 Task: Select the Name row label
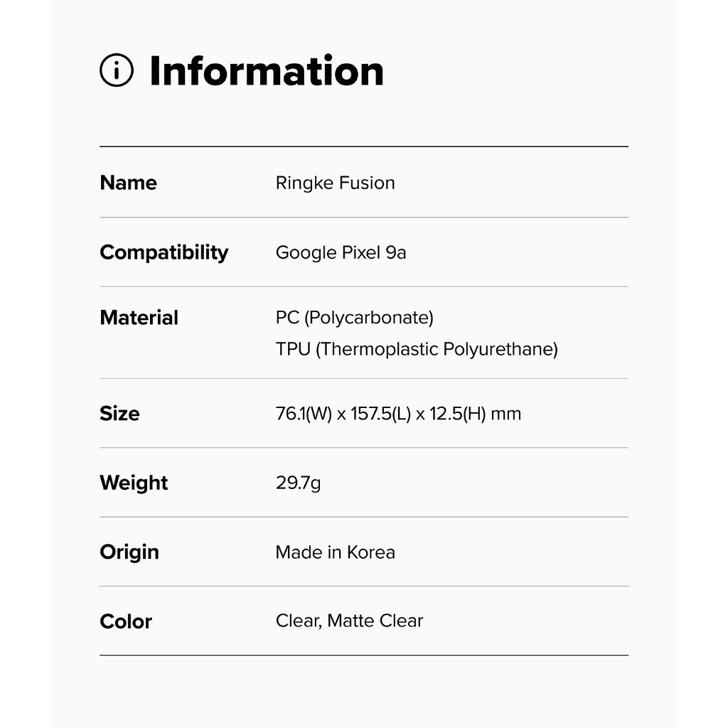129,183
